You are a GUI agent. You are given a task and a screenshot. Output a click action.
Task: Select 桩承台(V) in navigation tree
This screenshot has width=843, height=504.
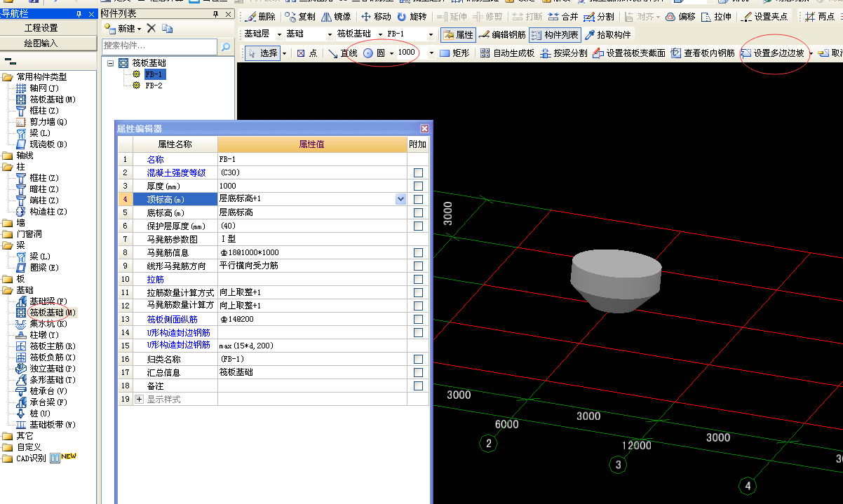[48, 391]
